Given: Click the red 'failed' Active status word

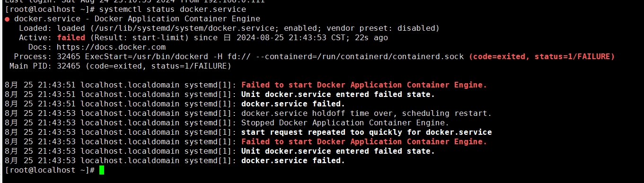Looking at the screenshot, I should coord(71,38).
